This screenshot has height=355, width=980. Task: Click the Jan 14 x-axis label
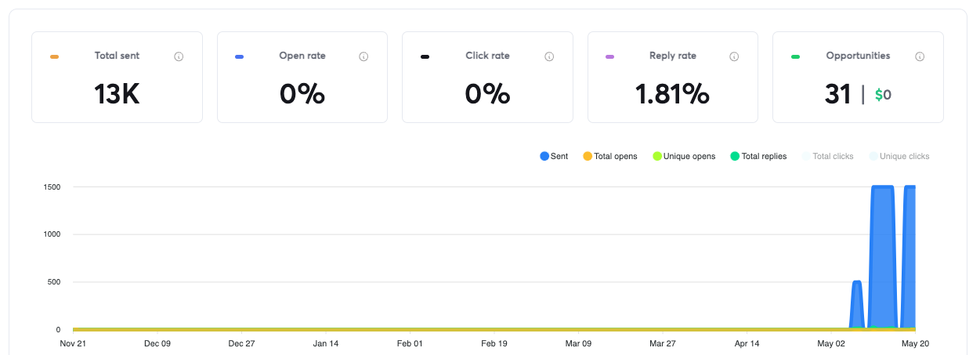326,343
